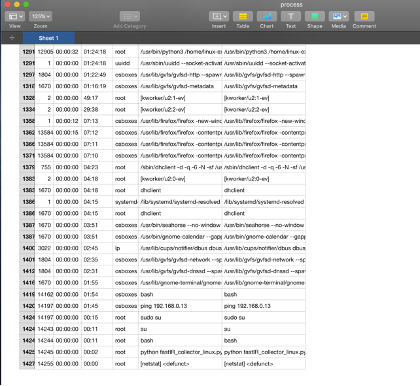
Task: Select the cell '00:00:32'
Action: pyautogui.click(x=67, y=52)
